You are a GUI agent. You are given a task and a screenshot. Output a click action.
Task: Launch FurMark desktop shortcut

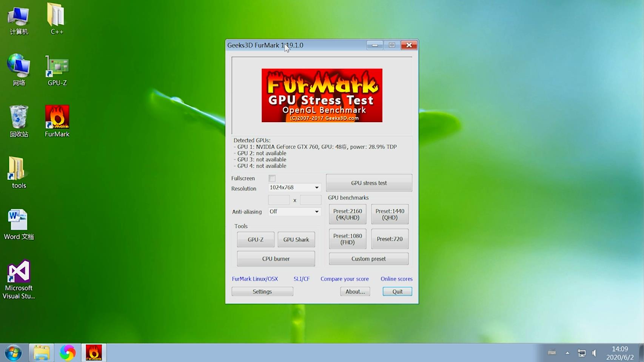(56, 120)
